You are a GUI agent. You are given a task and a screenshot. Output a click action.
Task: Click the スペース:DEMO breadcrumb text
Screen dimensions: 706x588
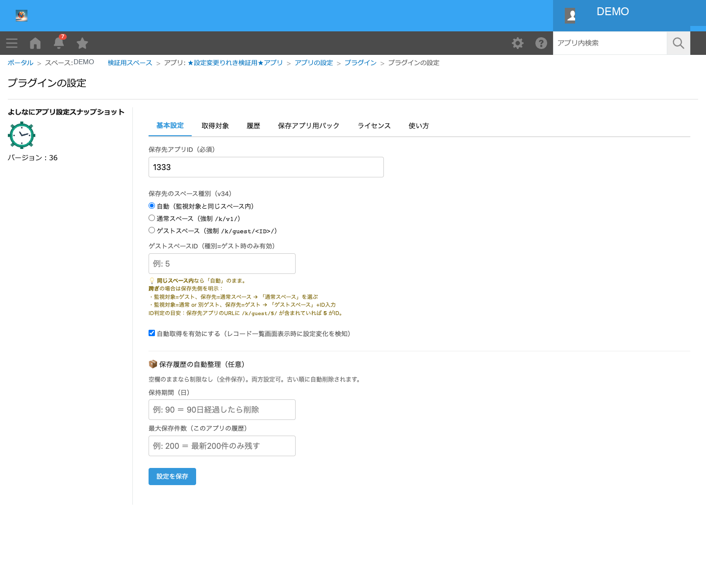click(x=70, y=62)
